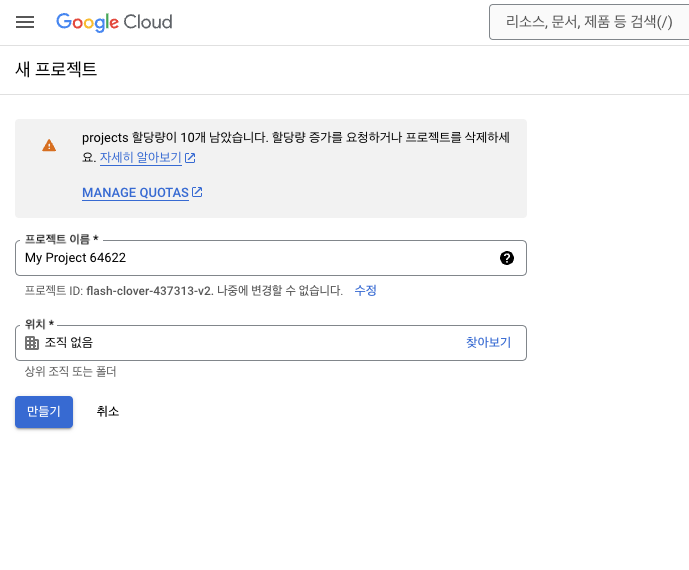Open the 자세히 알아보기 link
The image size is (689, 570).
(x=141, y=157)
